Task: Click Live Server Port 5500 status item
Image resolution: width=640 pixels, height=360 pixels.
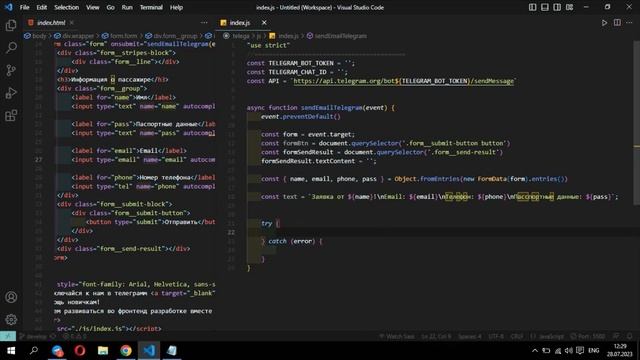Action: [x=588, y=336]
